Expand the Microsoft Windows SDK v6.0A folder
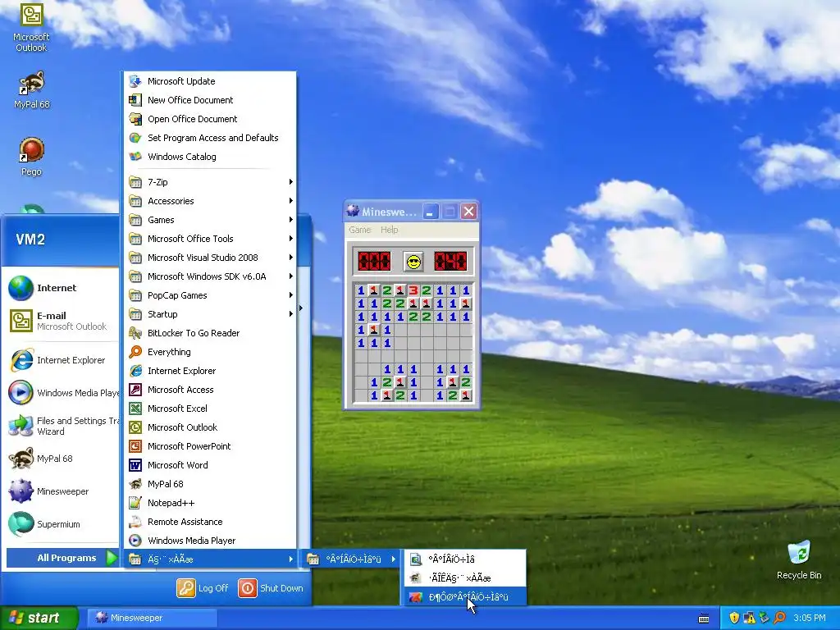This screenshot has height=630, width=840. click(x=210, y=276)
